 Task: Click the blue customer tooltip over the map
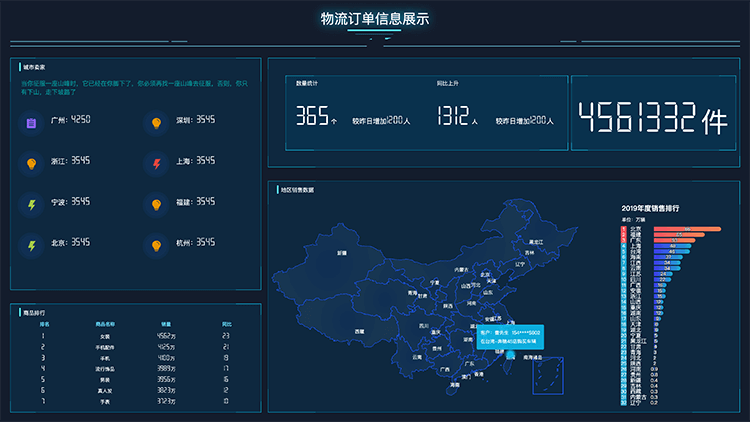coord(510,337)
